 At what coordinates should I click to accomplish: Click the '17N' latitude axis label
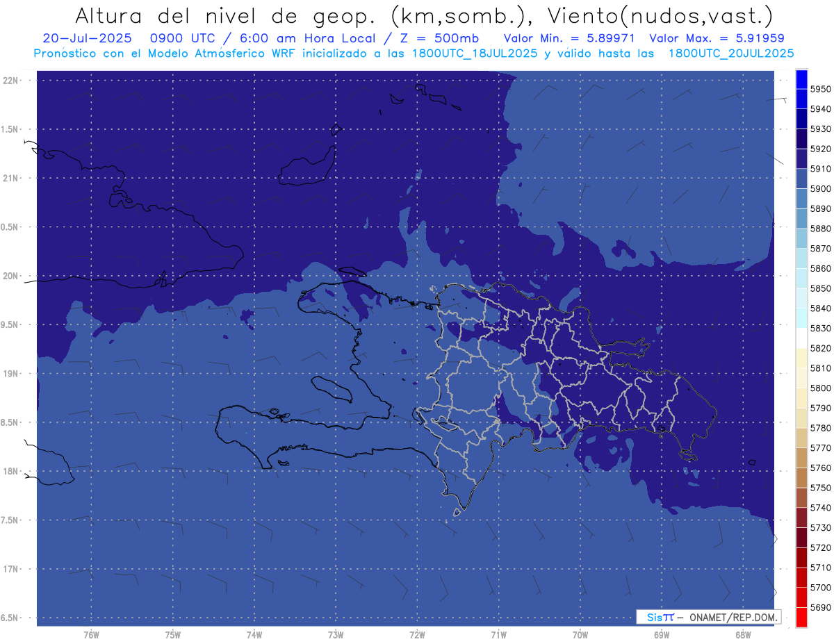click(x=10, y=570)
